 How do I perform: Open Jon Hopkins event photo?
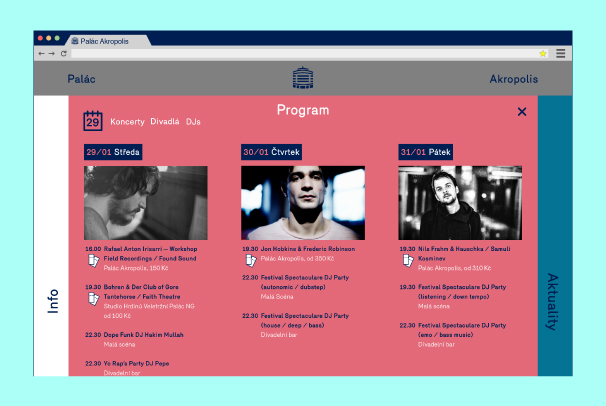[303, 203]
